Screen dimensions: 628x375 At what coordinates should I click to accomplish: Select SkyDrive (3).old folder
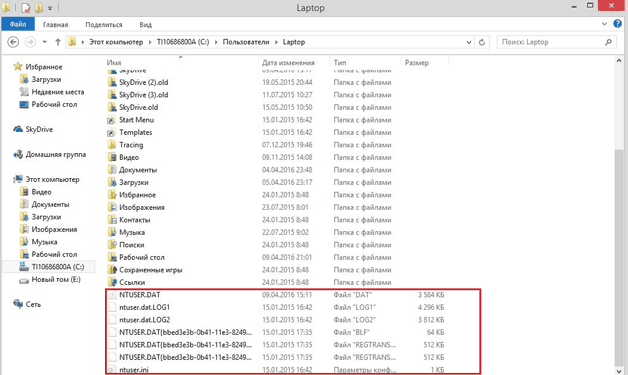pos(143,95)
